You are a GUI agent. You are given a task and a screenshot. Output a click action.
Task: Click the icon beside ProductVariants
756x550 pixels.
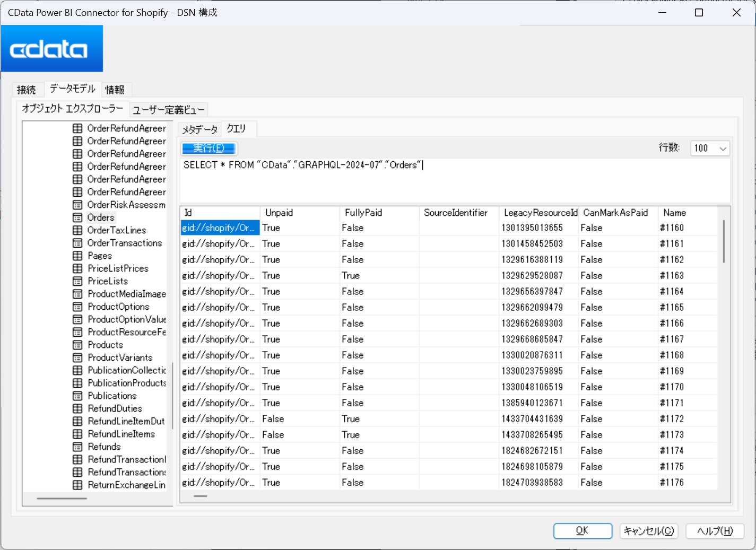(77, 357)
